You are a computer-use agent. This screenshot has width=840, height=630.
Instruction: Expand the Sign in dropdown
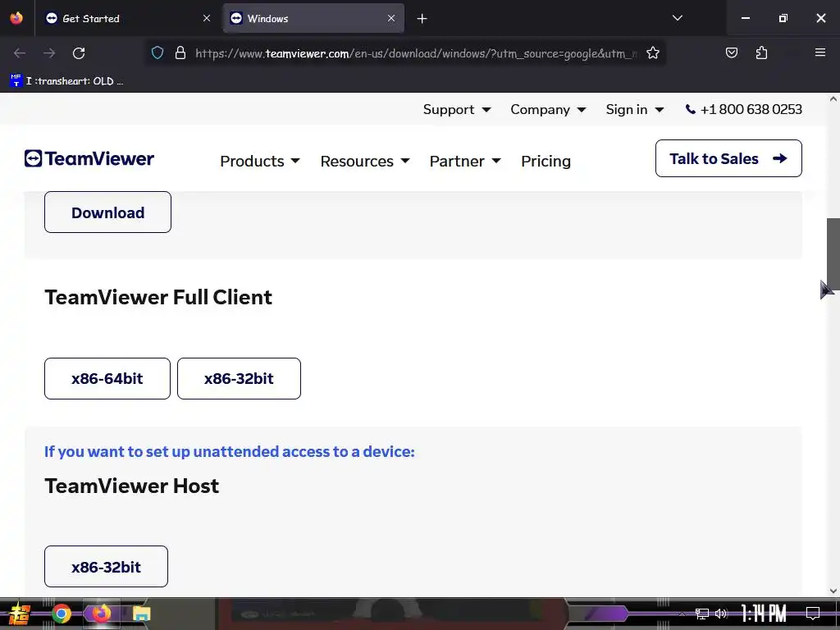click(635, 109)
